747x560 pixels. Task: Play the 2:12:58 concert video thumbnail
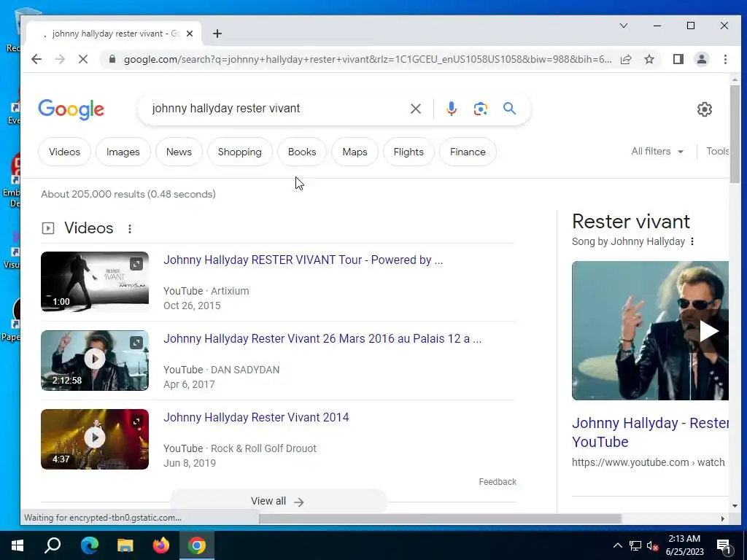coord(95,360)
